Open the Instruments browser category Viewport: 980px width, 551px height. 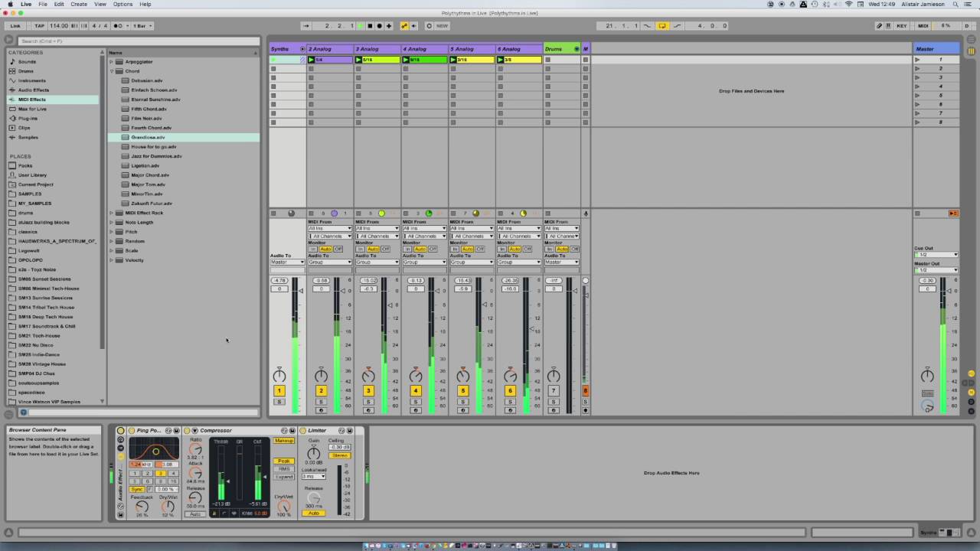tap(31, 80)
